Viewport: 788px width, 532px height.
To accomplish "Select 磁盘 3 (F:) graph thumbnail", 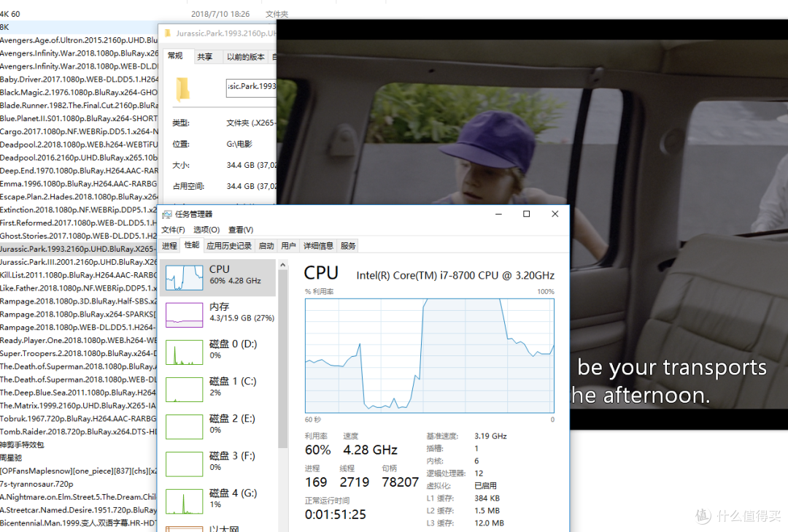I will (x=185, y=463).
